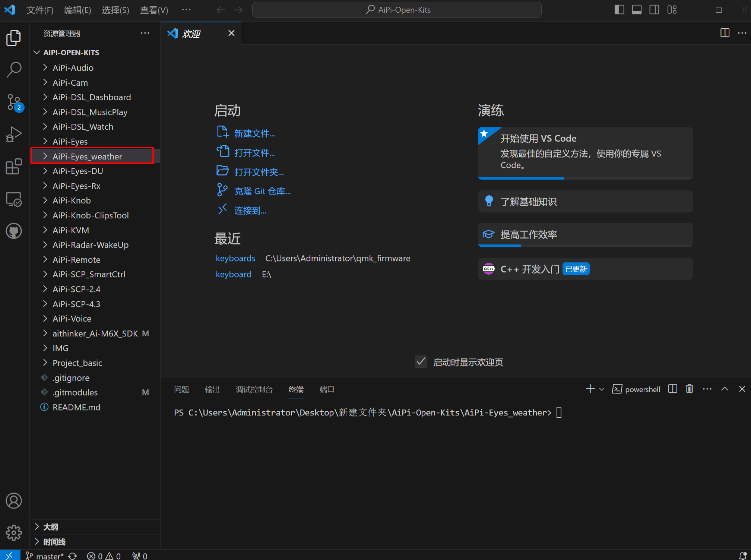Synchronize changes via status bar sync icon
751x560 pixels.
73,556
